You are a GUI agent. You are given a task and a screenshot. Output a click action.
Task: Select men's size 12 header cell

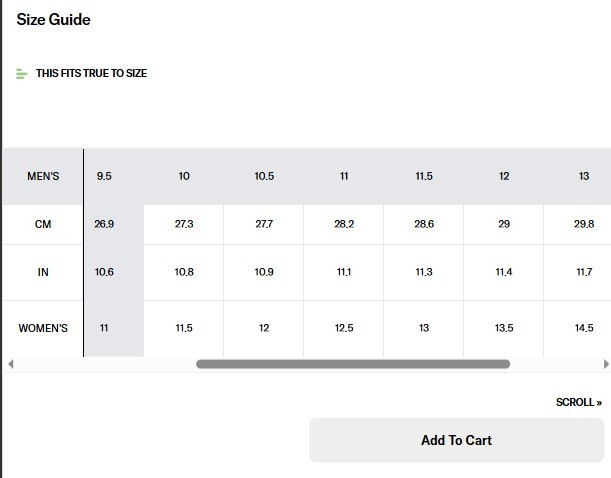[504, 176]
